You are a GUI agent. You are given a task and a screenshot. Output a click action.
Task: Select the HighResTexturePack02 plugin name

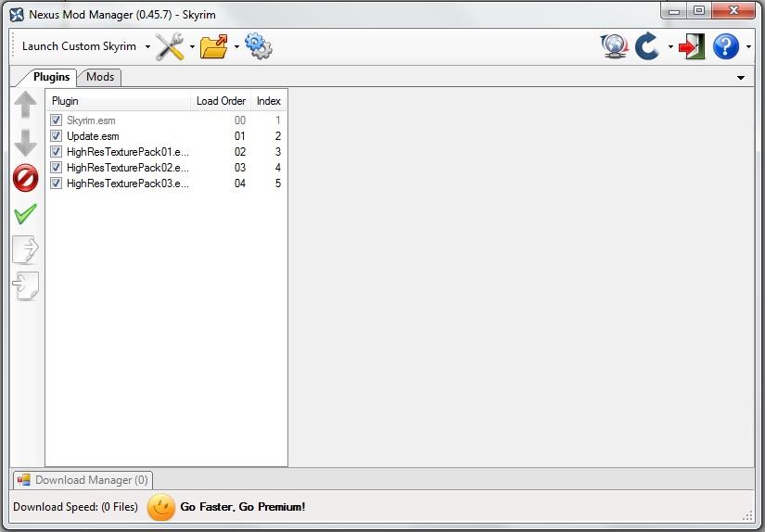click(x=128, y=167)
